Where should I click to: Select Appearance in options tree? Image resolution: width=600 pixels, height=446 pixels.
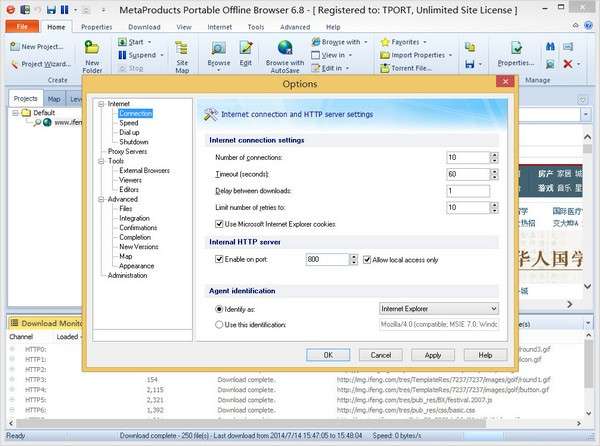tap(137, 266)
